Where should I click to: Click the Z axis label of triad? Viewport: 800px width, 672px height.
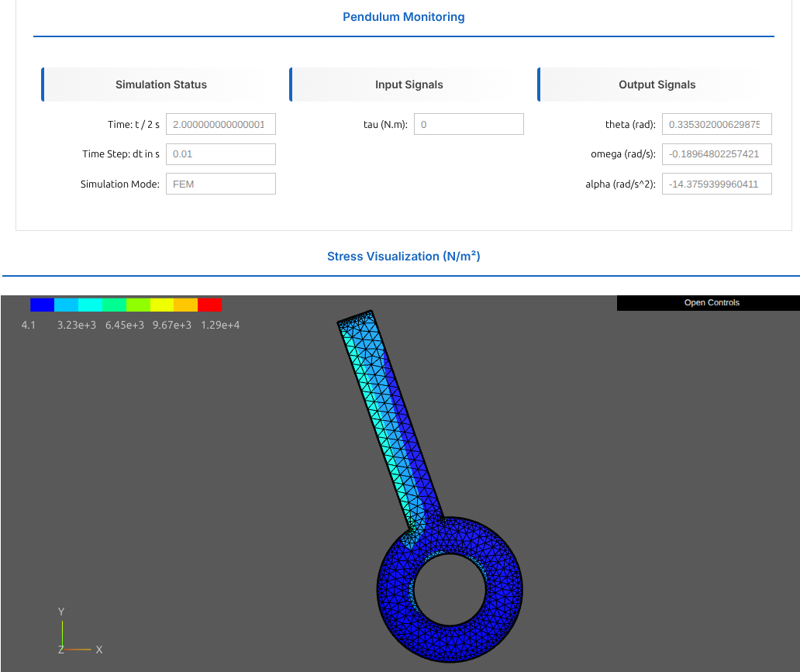click(60, 650)
